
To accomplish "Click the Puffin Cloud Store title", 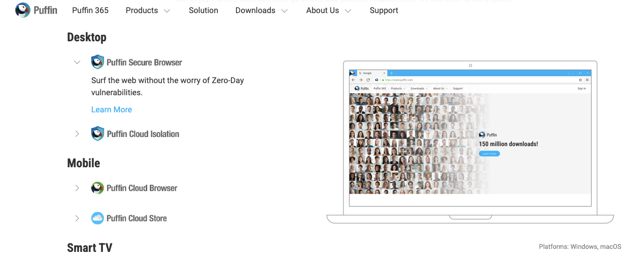I will point(137,218).
